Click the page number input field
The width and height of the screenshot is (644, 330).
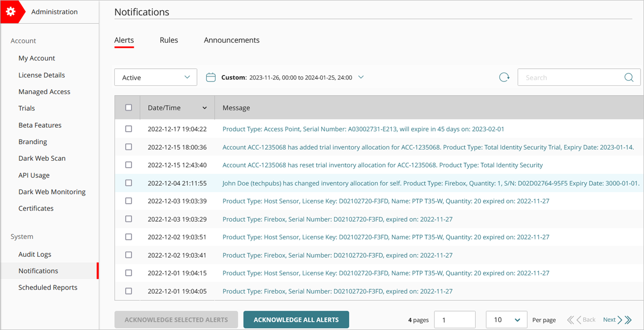[454, 319]
